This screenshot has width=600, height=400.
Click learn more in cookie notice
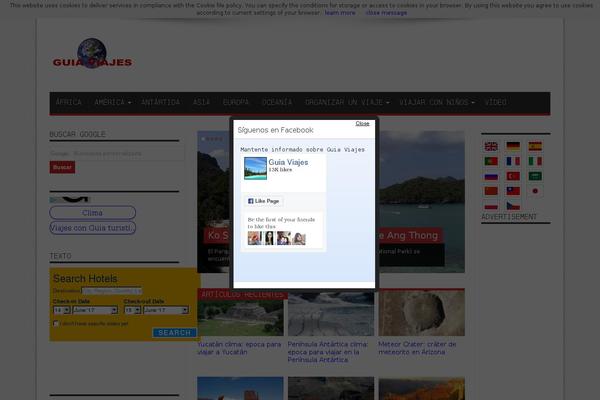click(x=340, y=13)
